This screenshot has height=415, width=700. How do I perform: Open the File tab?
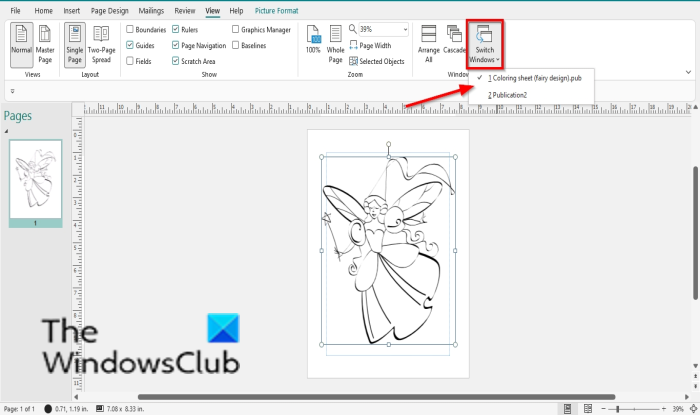15,11
